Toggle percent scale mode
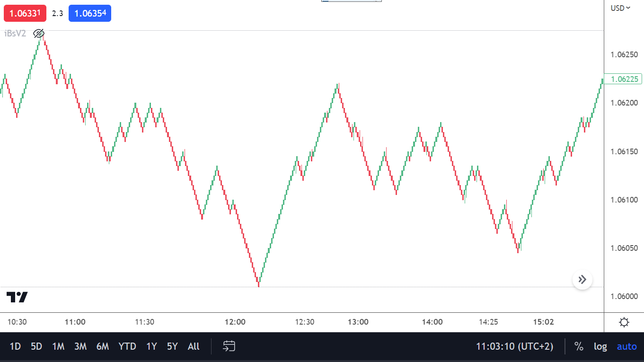Image resolution: width=644 pixels, height=362 pixels. (x=579, y=346)
